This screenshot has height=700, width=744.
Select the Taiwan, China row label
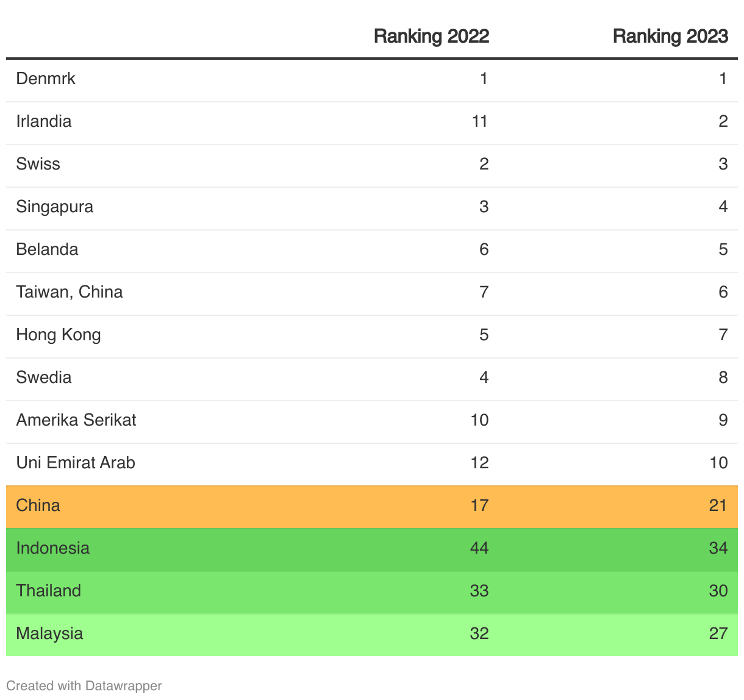pos(70,292)
